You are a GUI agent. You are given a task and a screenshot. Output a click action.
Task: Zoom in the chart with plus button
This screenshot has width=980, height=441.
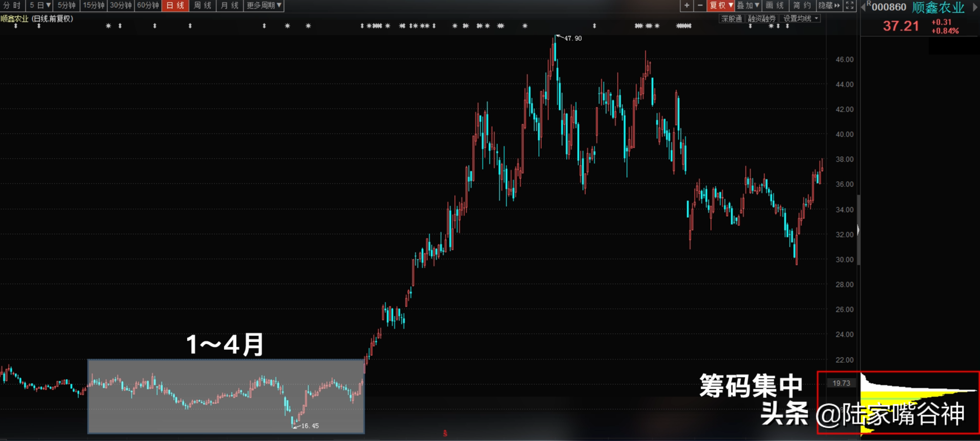click(686, 5)
